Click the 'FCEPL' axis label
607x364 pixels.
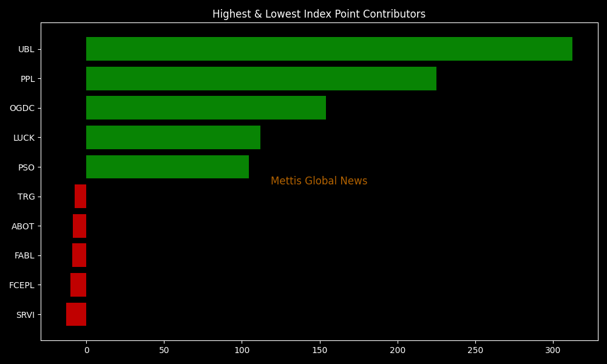click(22, 286)
